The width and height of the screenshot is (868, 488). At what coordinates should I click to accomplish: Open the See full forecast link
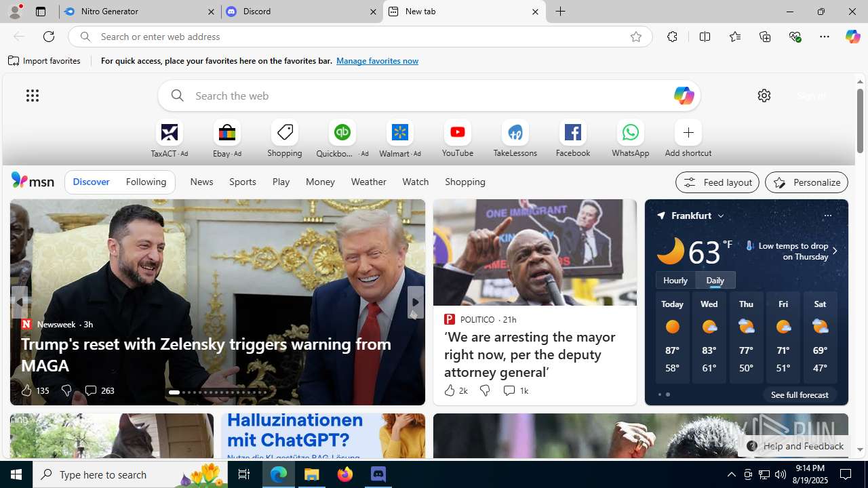click(x=800, y=394)
